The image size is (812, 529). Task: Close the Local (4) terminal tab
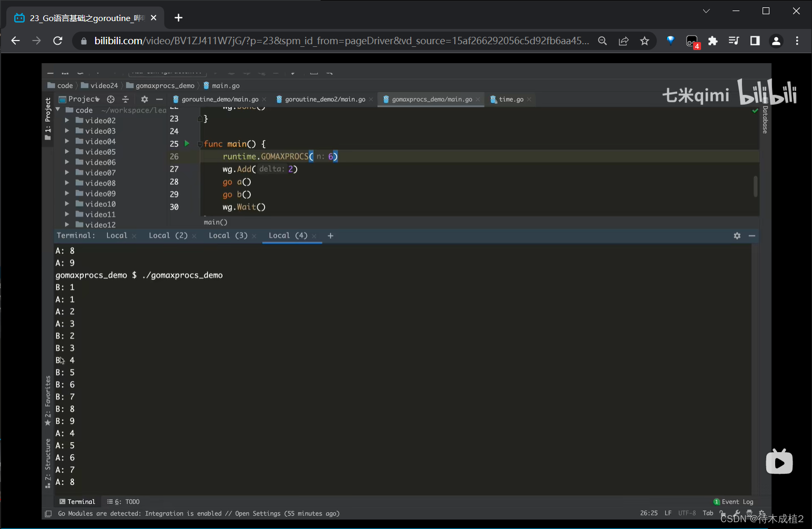[x=314, y=236]
